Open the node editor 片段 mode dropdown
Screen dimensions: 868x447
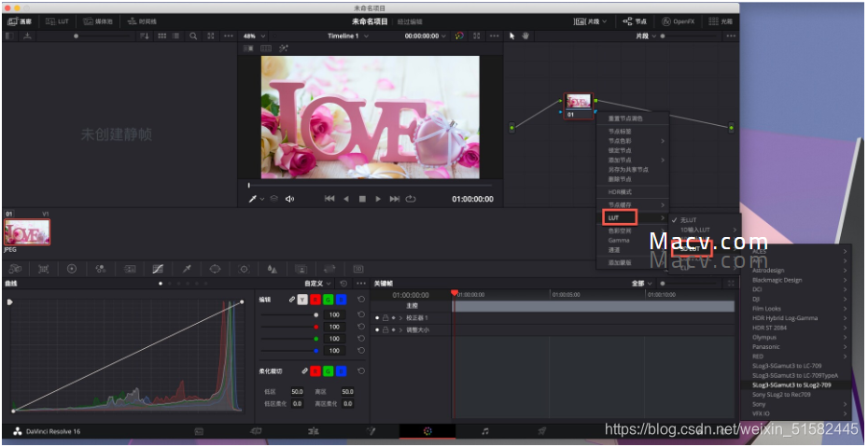(646, 36)
